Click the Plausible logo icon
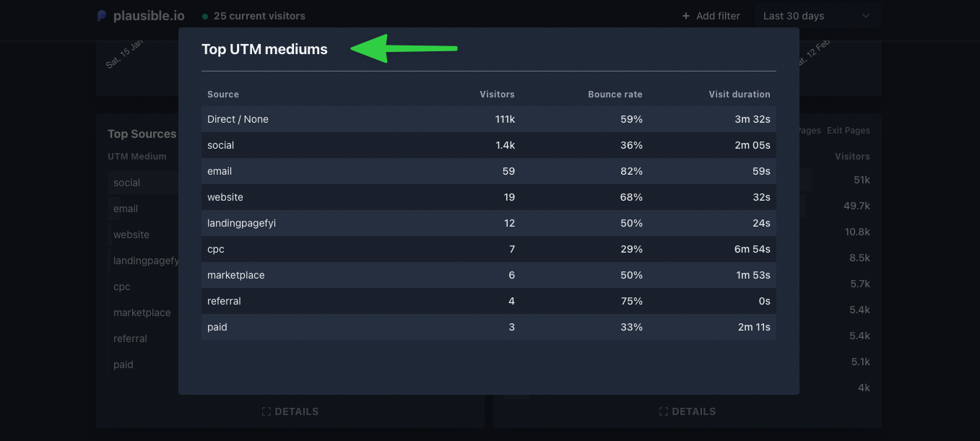The width and height of the screenshot is (980, 441). coord(102,16)
